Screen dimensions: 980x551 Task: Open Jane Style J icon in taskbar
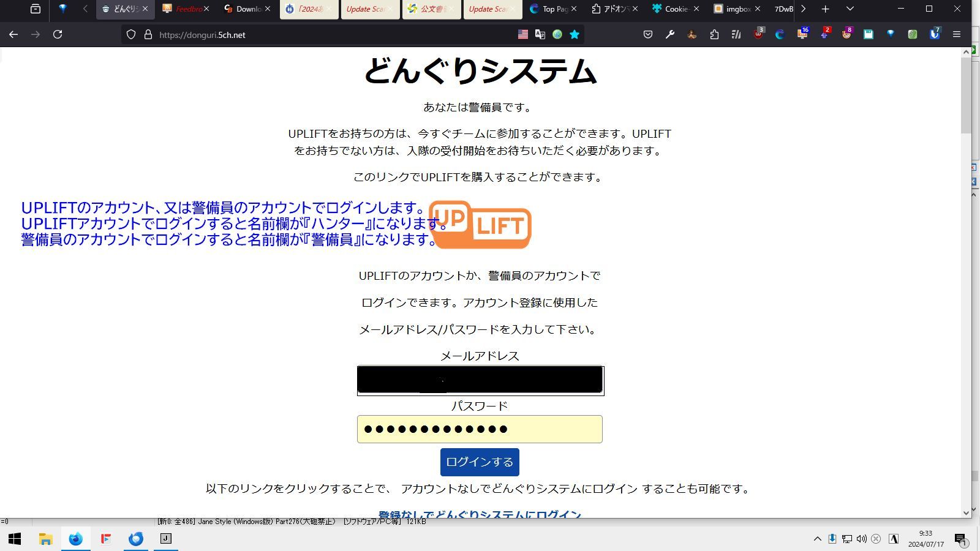[165, 539]
